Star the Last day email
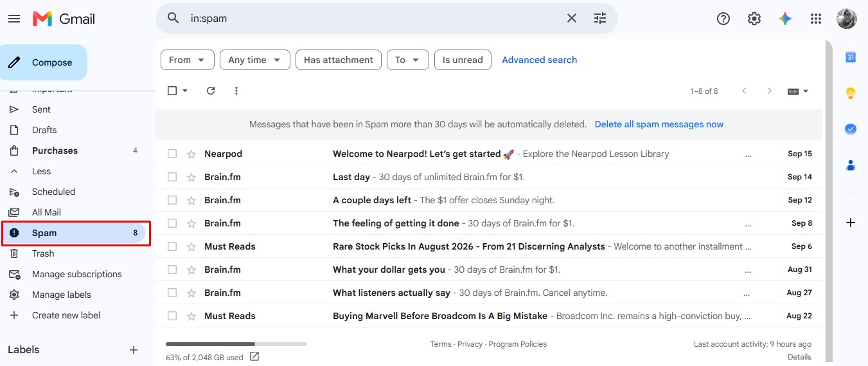 [191, 177]
